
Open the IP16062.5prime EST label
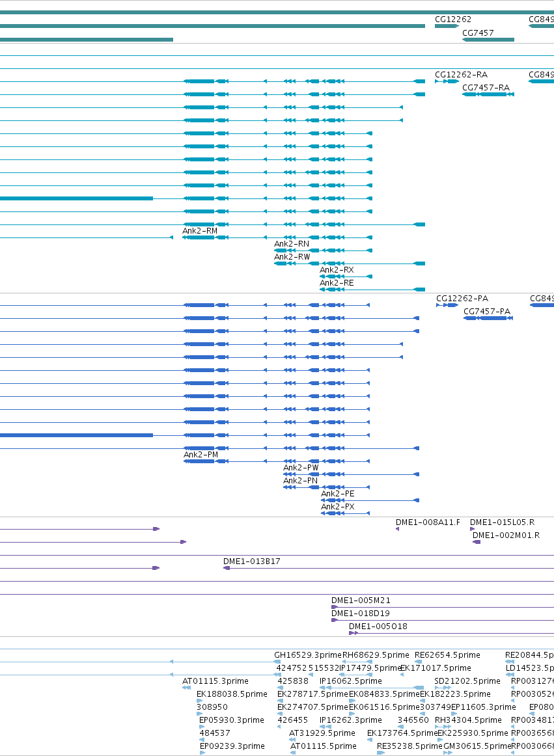click(350, 681)
